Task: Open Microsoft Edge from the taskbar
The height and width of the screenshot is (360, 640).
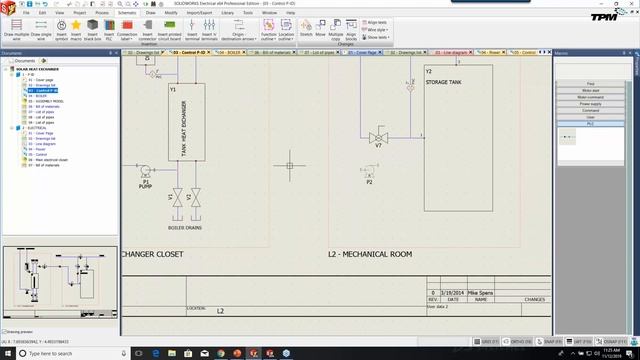Action: point(156,353)
